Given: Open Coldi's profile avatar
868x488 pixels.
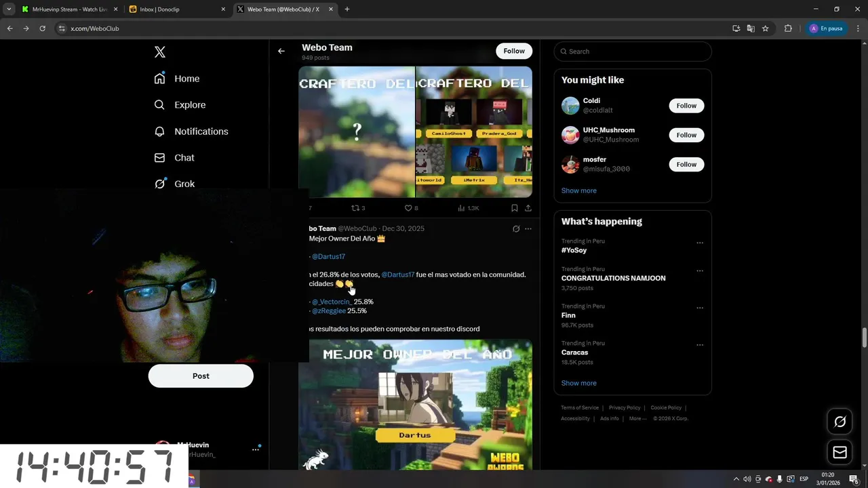Looking at the screenshot, I should (570, 106).
